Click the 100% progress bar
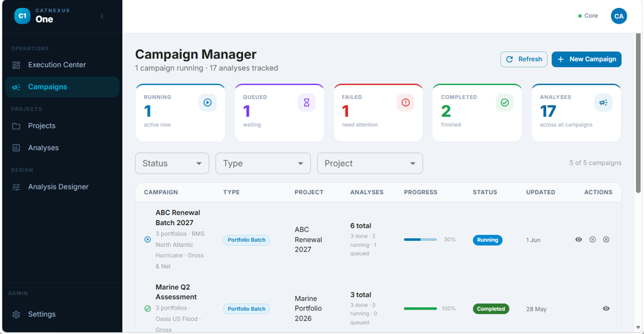 tap(420, 308)
